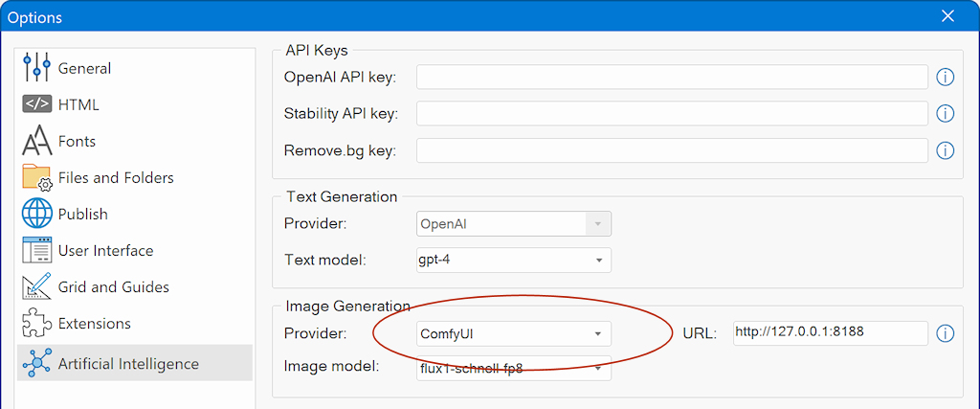Open the General options sliders icon
Image resolution: width=980 pixels, height=409 pixels.
tap(36, 68)
